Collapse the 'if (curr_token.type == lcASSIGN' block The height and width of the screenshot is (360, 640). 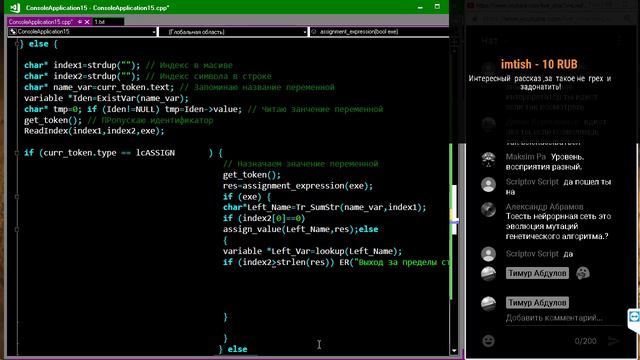[x=17, y=153]
